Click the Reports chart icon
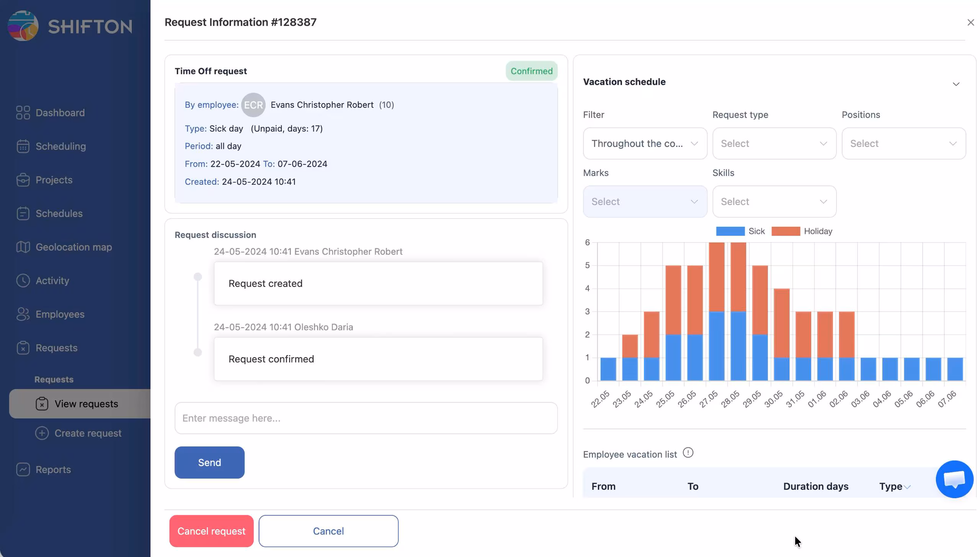The image size is (980, 557). click(23, 469)
